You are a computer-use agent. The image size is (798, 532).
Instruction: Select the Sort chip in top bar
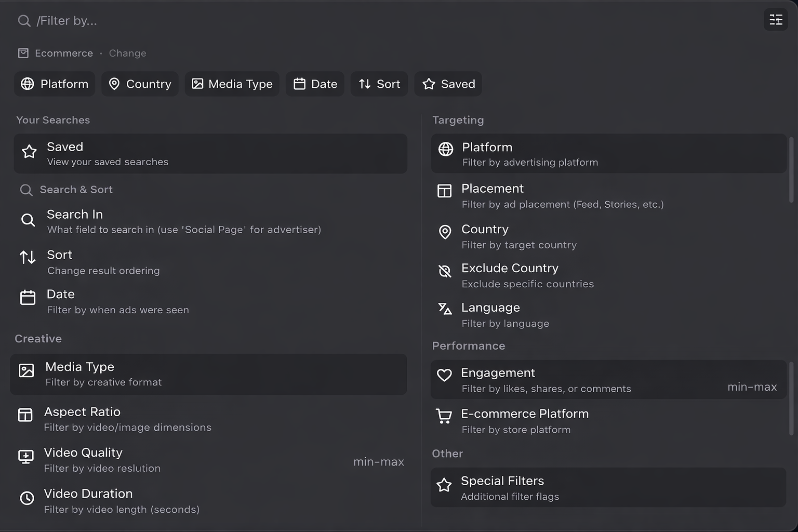pos(379,84)
